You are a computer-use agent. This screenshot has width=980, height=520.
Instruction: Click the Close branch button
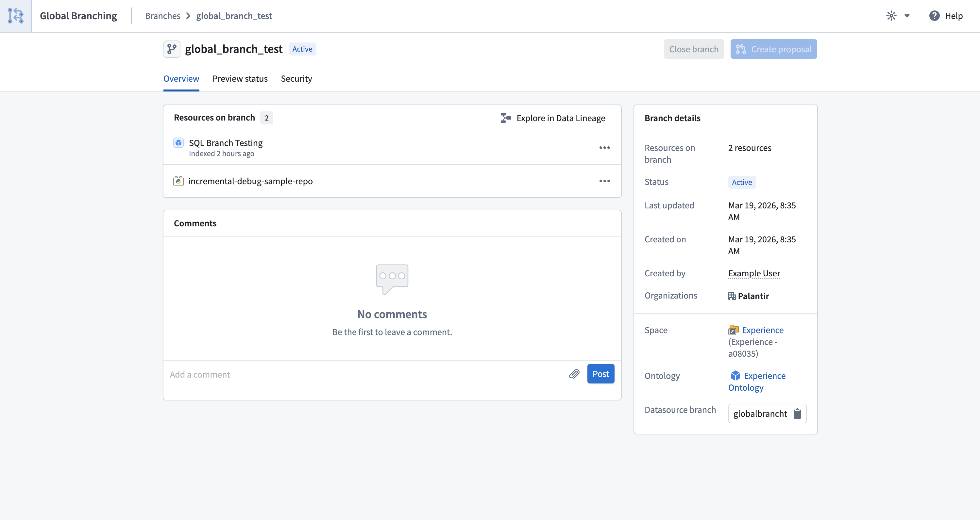(x=694, y=49)
